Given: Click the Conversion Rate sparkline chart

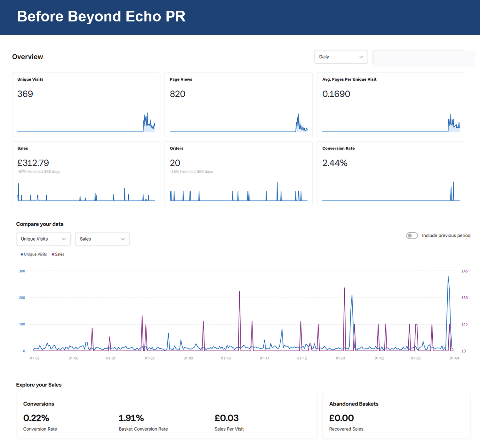Looking at the screenshot, I should (x=391, y=192).
